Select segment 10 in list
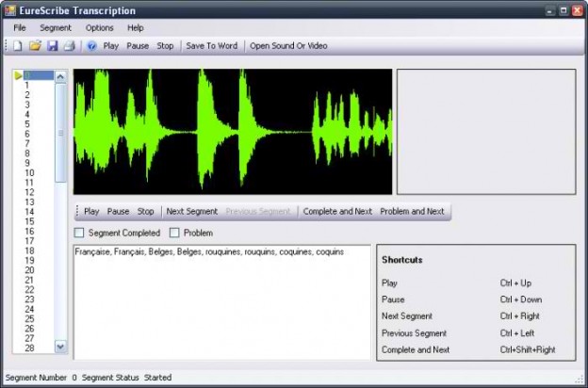Image resolution: width=588 pixels, height=388 pixels. pos(29,173)
